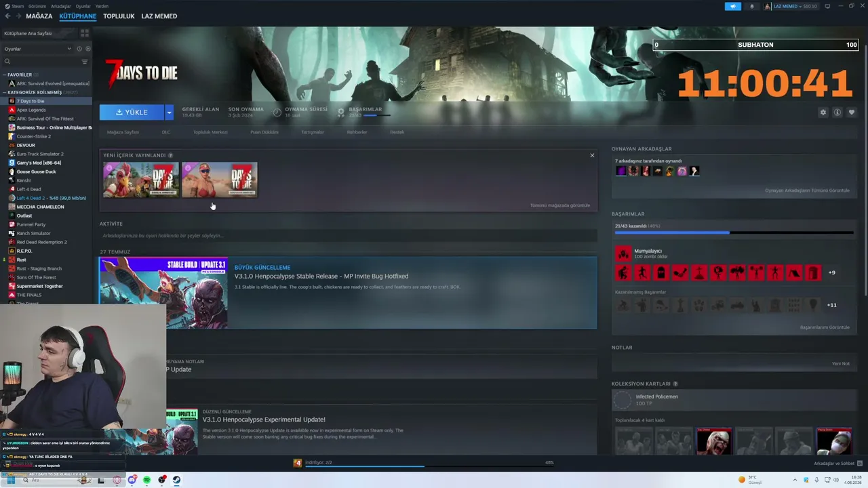This screenshot has height=488, width=868.
Task: View all achievements via Başarımlarımı Görüntüle
Action: click(825, 327)
